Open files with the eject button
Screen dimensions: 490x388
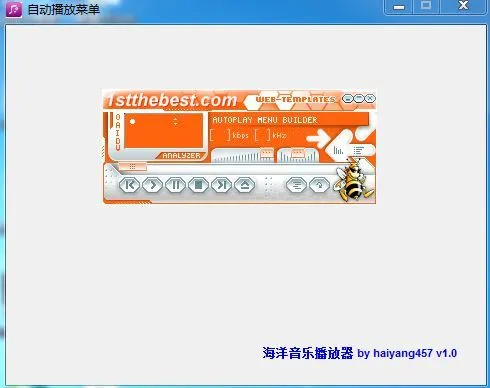(245, 185)
